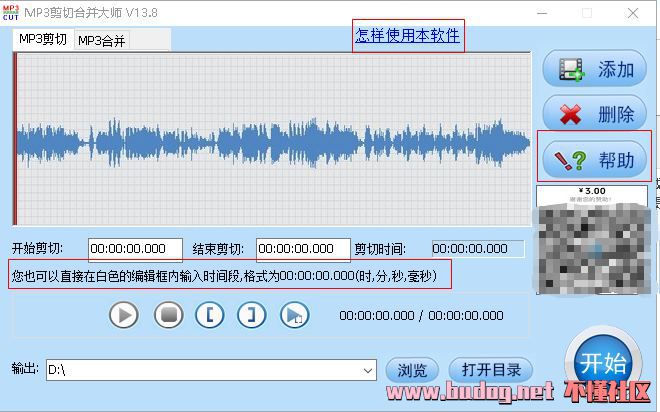Image resolution: width=660 pixels, height=412 pixels.
Task: Expand the output path dropdown
Action: (x=369, y=370)
